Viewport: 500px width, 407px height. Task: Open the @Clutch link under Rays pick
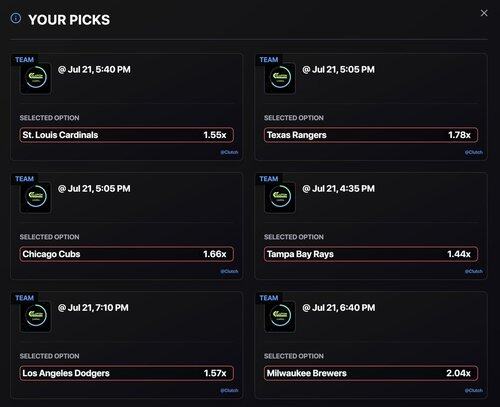point(474,271)
